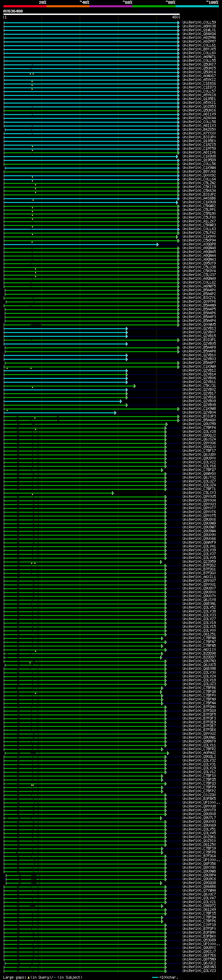The width and height of the screenshot is (222, 980).
Task: Click the purple ~60% identity legend segment
Action: 111,6
